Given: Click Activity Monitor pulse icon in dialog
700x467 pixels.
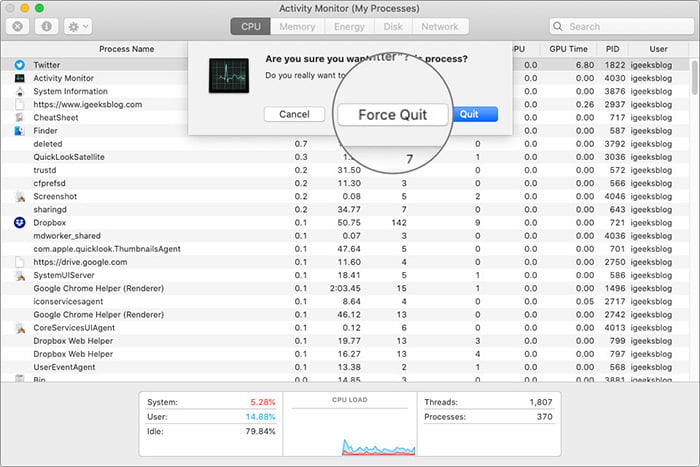Looking at the screenshot, I should [229, 75].
